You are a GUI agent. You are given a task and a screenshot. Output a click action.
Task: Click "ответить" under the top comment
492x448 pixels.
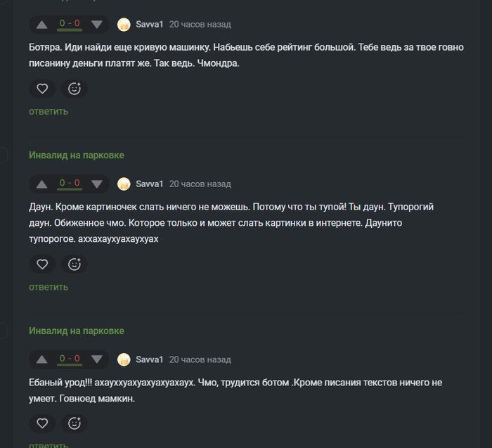pyautogui.click(x=48, y=111)
